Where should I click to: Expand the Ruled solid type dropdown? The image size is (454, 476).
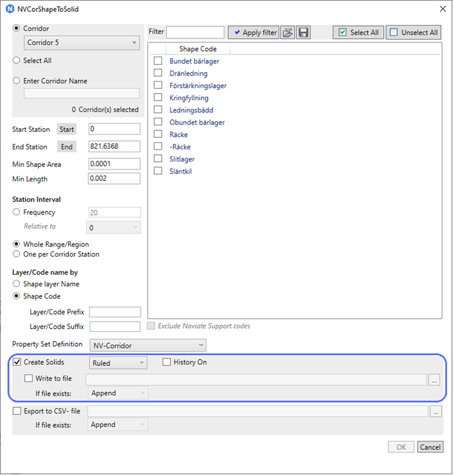[x=118, y=363]
